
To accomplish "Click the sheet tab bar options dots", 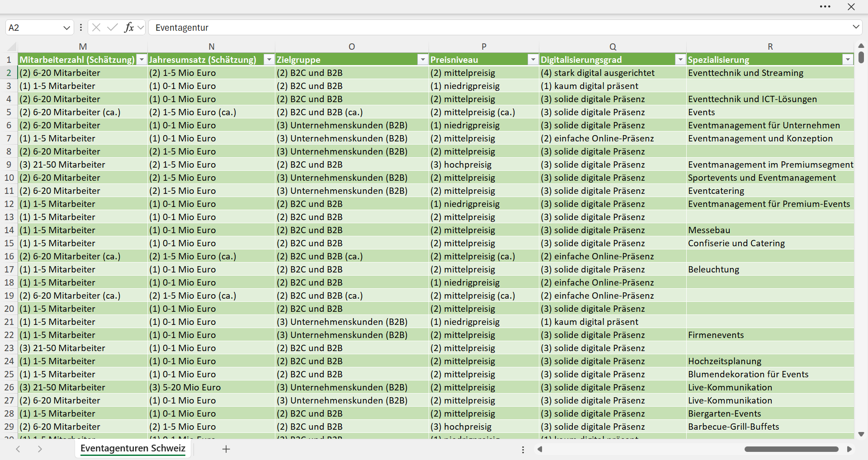I will point(523,450).
